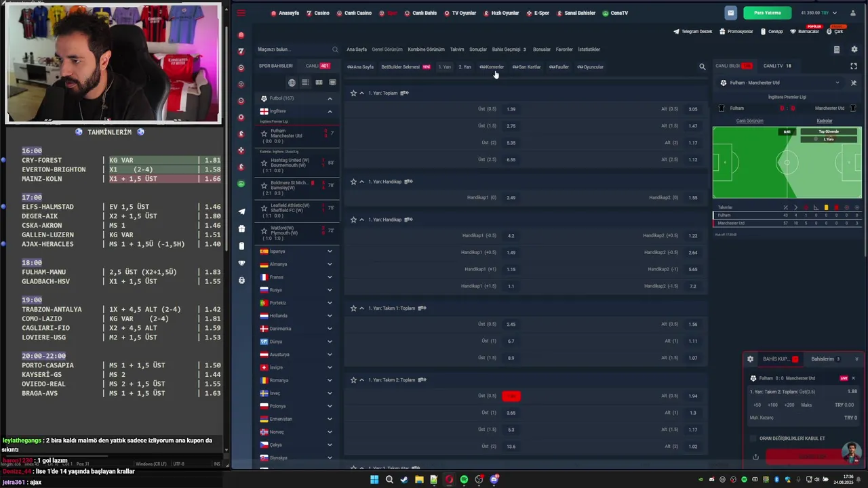Open the Kadrolar lineups link
The width and height of the screenshot is (868, 488).
(x=825, y=121)
